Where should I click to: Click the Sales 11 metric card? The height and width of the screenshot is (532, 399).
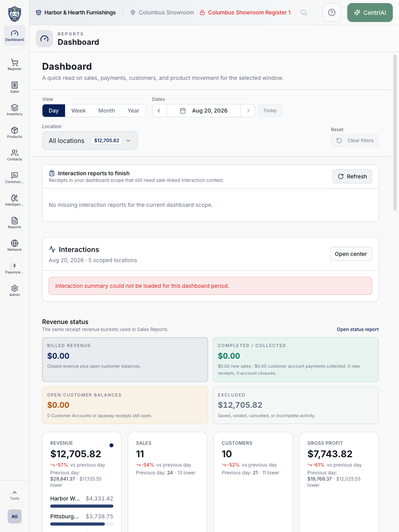pyautogui.click(x=168, y=482)
